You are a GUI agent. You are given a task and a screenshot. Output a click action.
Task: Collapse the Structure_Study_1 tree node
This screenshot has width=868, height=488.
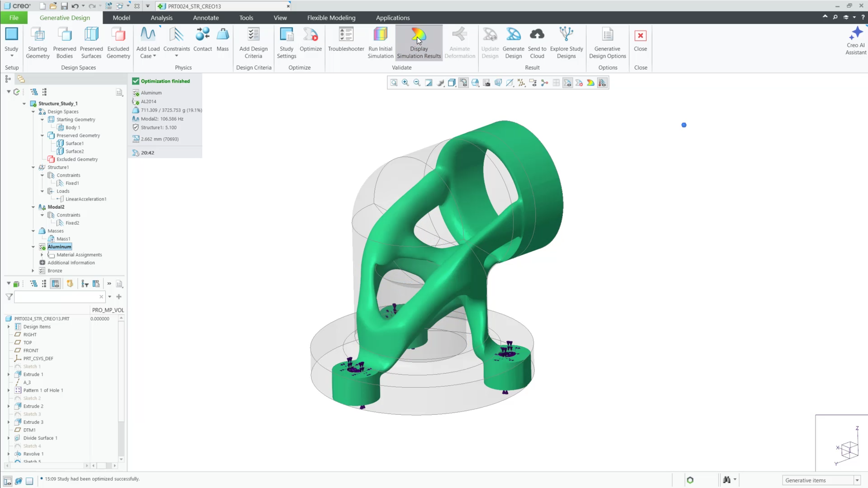coord(24,103)
